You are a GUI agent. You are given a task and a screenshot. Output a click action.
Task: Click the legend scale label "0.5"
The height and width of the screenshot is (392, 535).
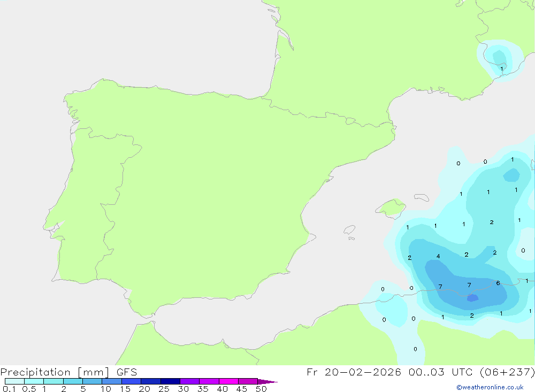click(29, 389)
